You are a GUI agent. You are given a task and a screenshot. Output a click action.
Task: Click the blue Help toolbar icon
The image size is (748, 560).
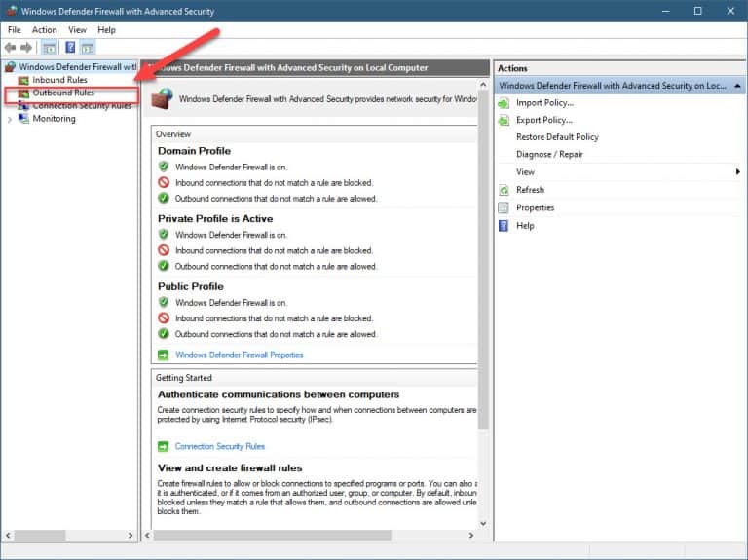click(71, 48)
